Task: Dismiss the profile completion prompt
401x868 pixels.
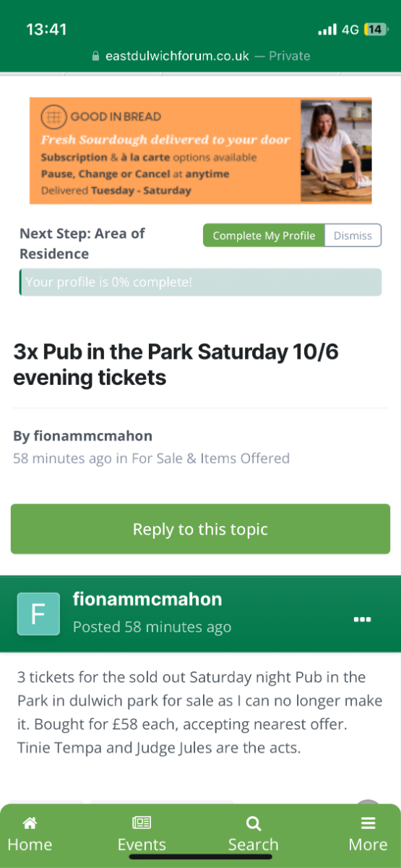Action: (353, 236)
